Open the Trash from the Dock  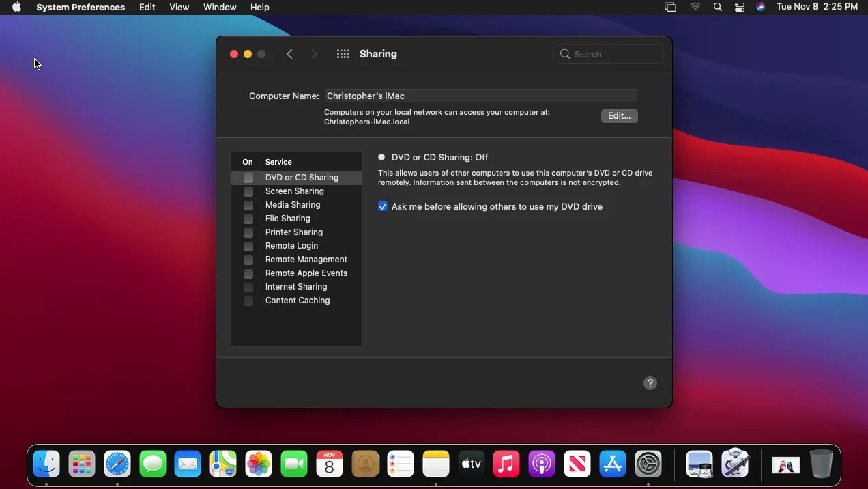coord(822,464)
